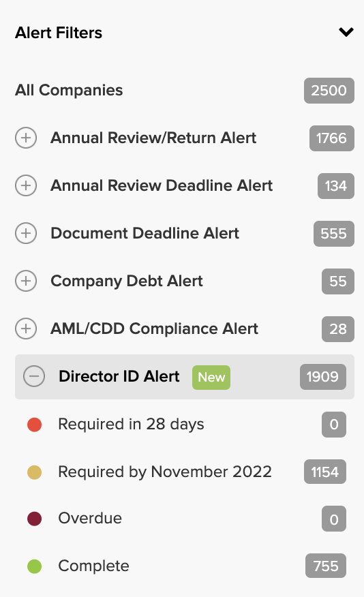Select yellow dot for Required by November 2022
Screen dimensions: 364x597
[34, 472]
